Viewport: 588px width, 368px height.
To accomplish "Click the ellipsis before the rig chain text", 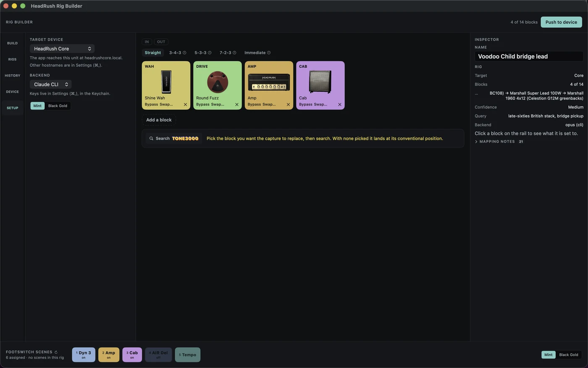I will click(x=476, y=94).
